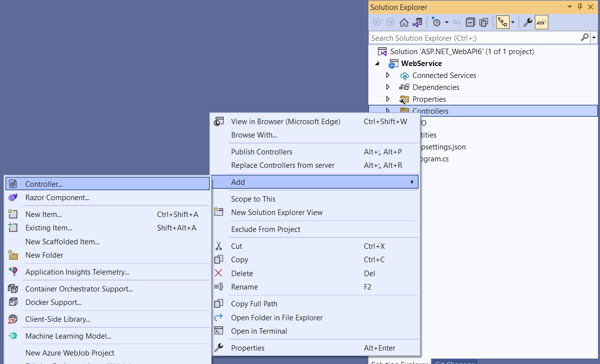Click the Machine Learning Model gear icon
Viewport: 600px width, 364px height.
13,336
